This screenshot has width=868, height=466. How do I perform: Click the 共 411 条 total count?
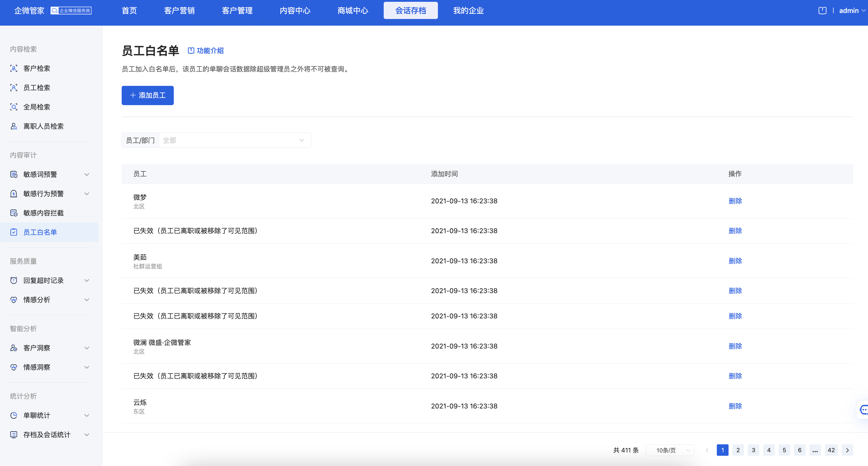626,450
